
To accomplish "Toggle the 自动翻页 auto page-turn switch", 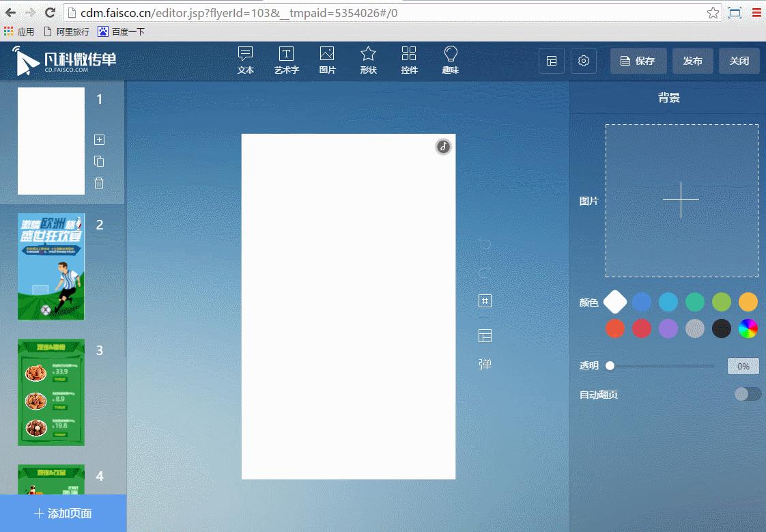I will (x=748, y=394).
